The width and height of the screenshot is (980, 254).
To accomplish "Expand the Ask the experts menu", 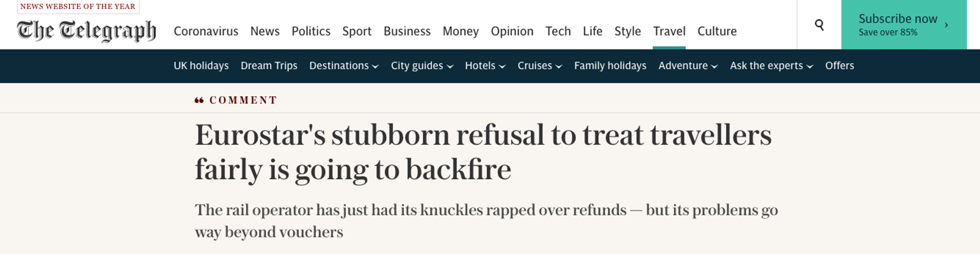I will [771, 66].
